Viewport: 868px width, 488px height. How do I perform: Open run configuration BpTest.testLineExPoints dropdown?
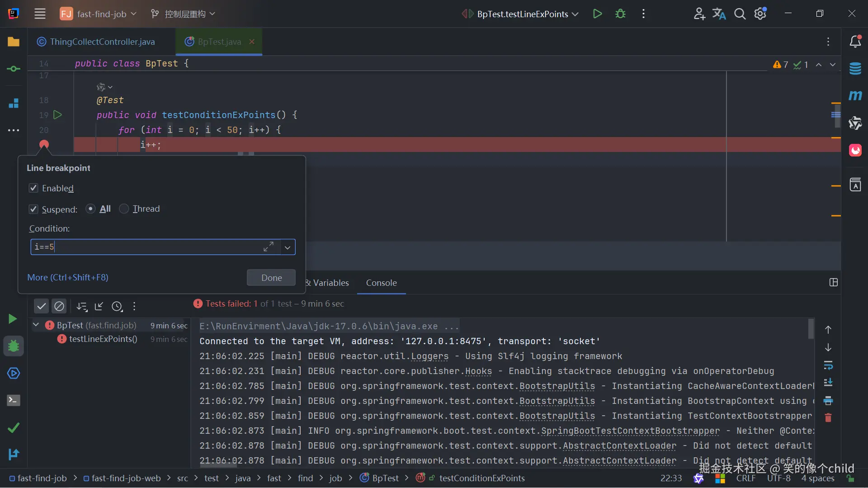(x=520, y=14)
